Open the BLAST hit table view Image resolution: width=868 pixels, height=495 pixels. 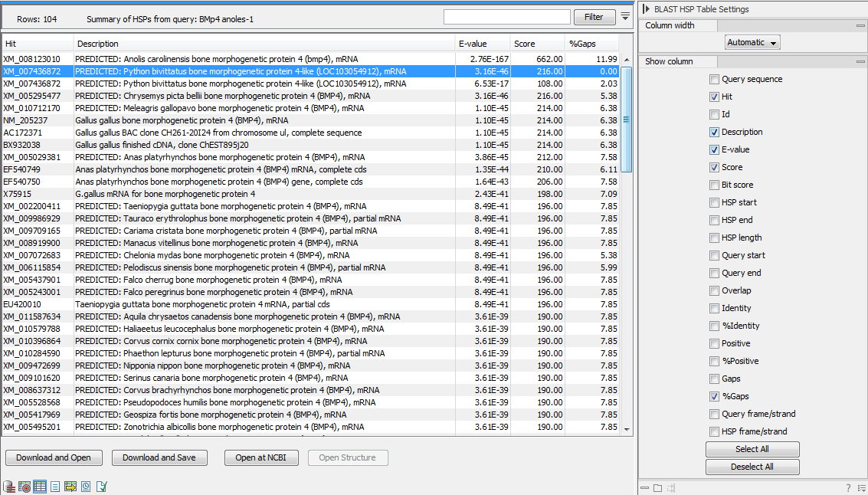click(x=70, y=486)
